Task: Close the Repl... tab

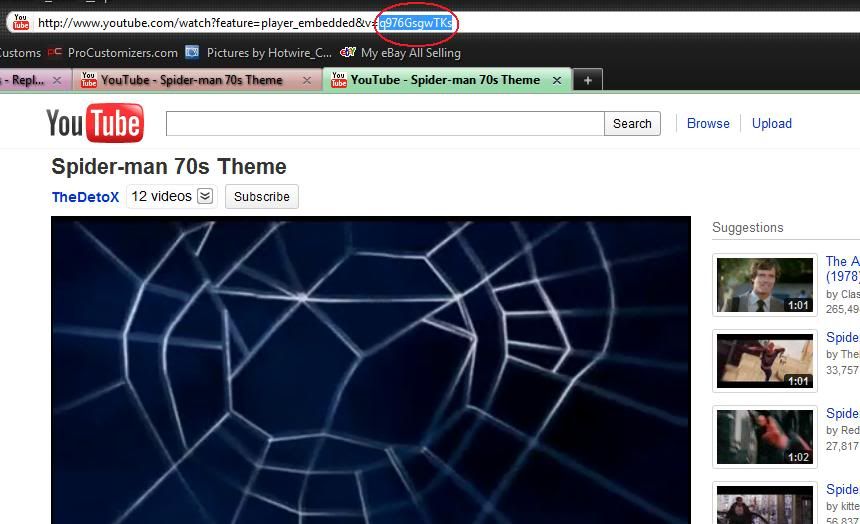Action: pos(57,81)
